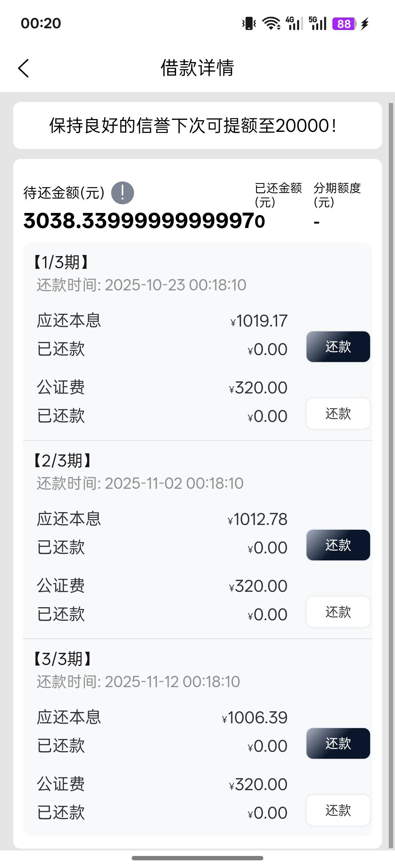395x868 pixels.
Task: Click the vertical scrollbar on right edge
Action: [x=391, y=475]
